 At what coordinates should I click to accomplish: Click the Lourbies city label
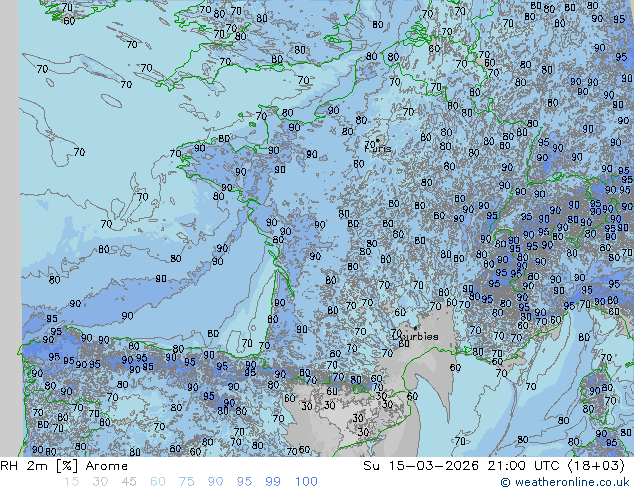point(415,336)
